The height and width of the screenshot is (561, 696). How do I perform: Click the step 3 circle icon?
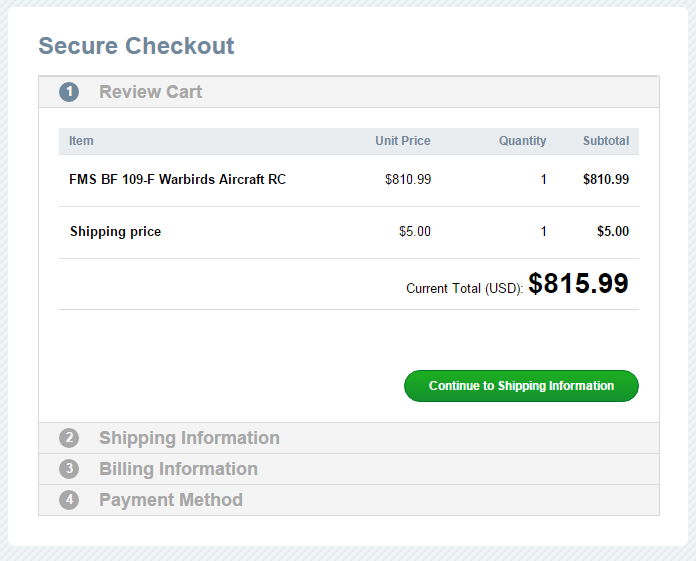[x=69, y=469]
